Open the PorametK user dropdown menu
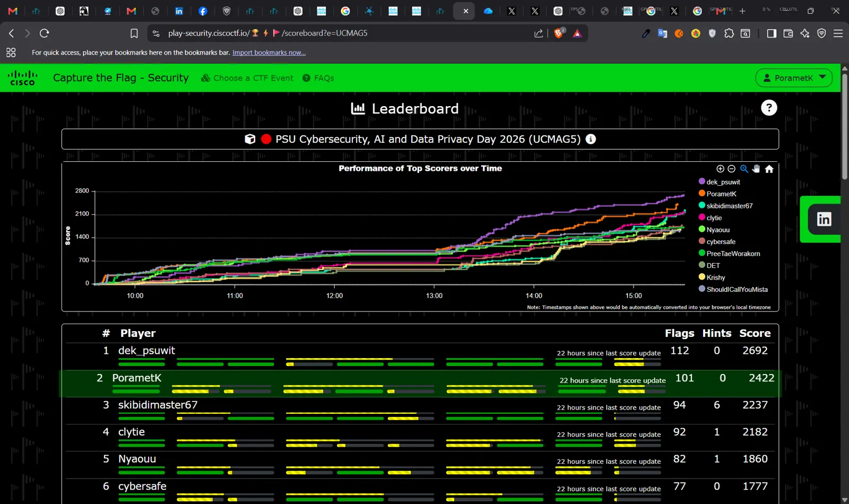The width and height of the screenshot is (849, 504). click(794, 78)
